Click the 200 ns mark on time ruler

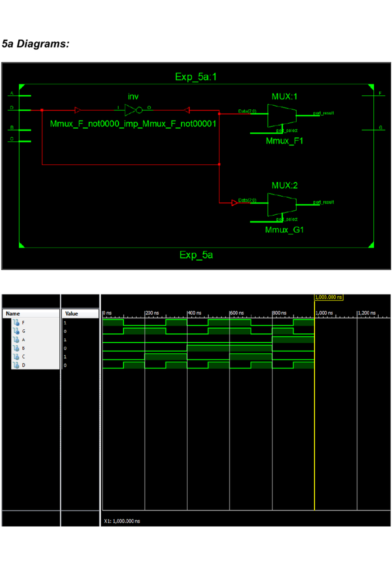click(152, 313)
